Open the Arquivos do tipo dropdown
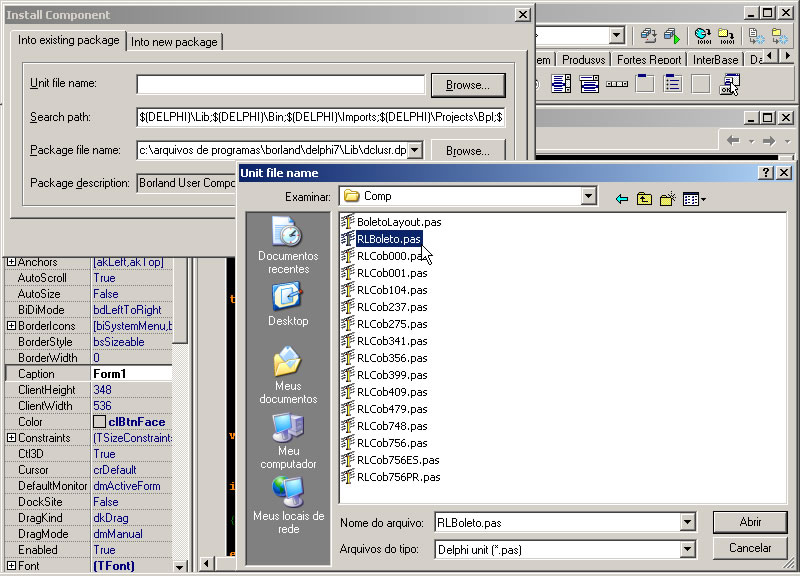Screen dimensions: 800x576 (686, 548)
